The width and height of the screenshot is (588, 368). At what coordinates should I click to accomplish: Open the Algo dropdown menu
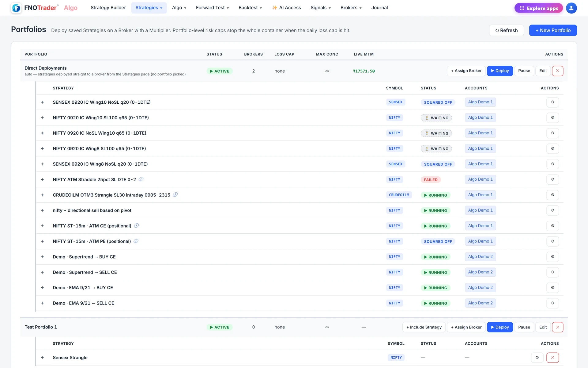[x=179, y=8]
